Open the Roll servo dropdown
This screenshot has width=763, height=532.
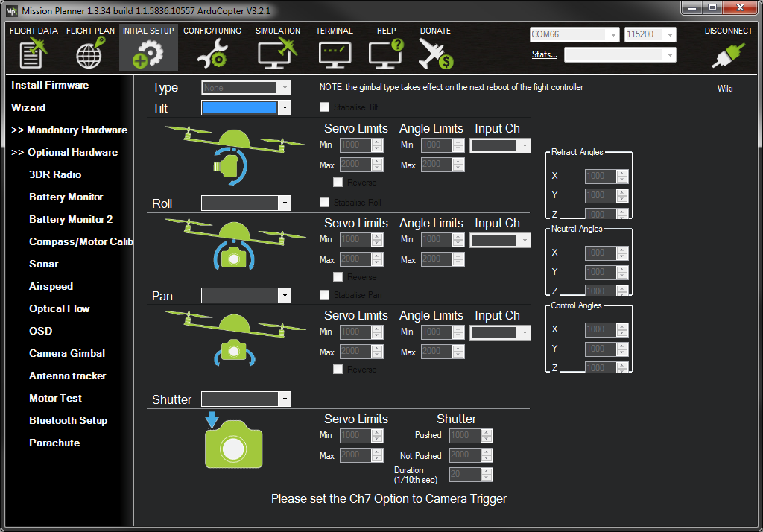point(246,203)
